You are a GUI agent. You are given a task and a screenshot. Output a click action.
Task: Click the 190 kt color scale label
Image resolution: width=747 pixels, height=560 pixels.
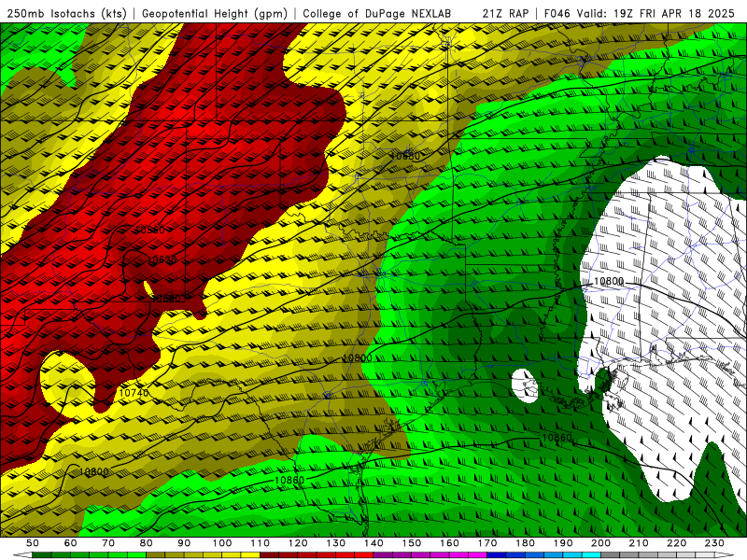[563, 543]
